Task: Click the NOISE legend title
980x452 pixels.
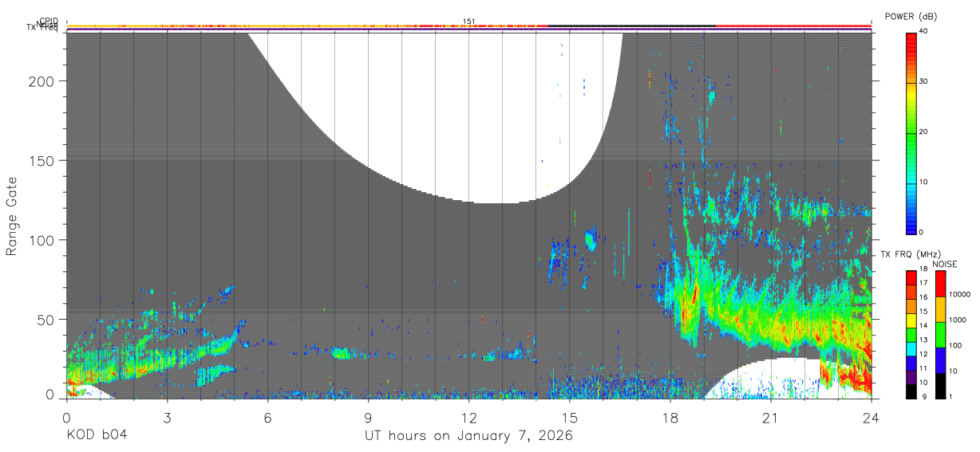Action: pos(944,264)
